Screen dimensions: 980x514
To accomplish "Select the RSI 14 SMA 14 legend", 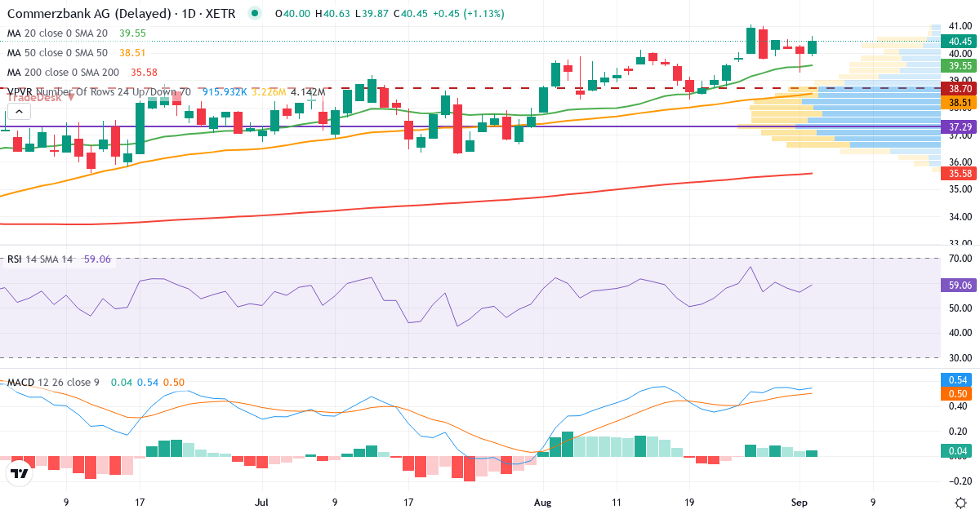I will (40, 259).
